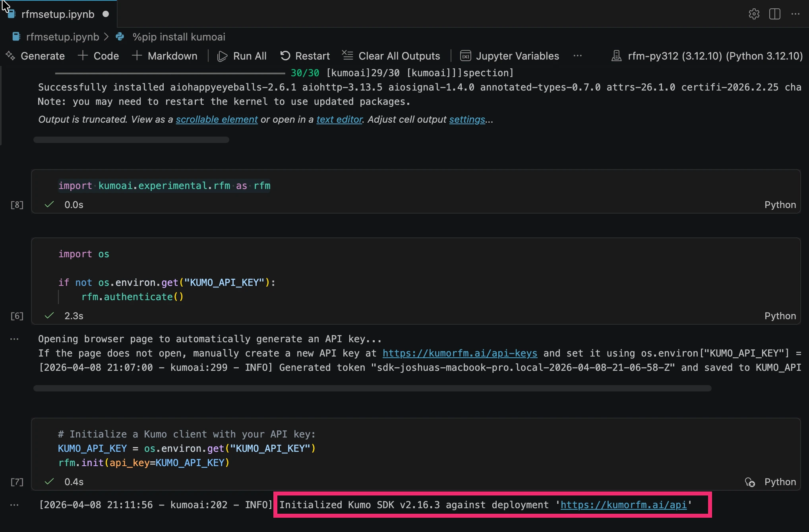The width and height of the screenshot is (809, 532).
Task: Switch to the rfmsetup.ipynb tab
Action: (x=58, y=14)
